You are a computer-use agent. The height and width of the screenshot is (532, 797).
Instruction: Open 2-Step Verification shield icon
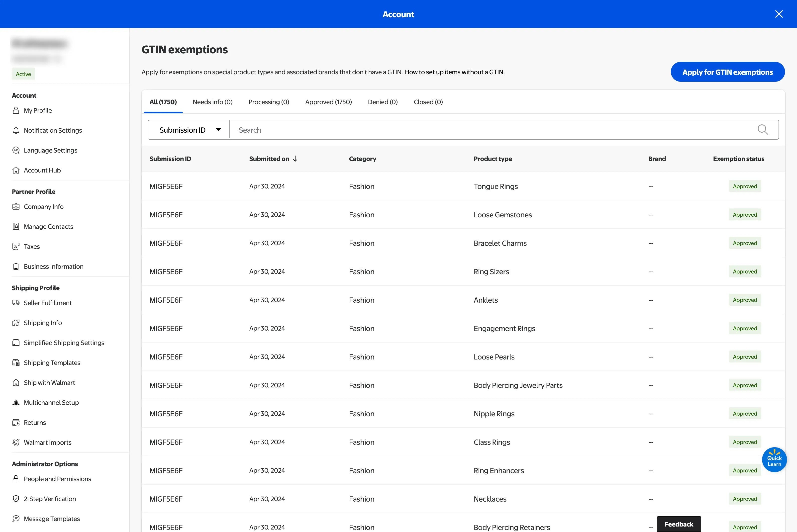[x=16, y=499]
